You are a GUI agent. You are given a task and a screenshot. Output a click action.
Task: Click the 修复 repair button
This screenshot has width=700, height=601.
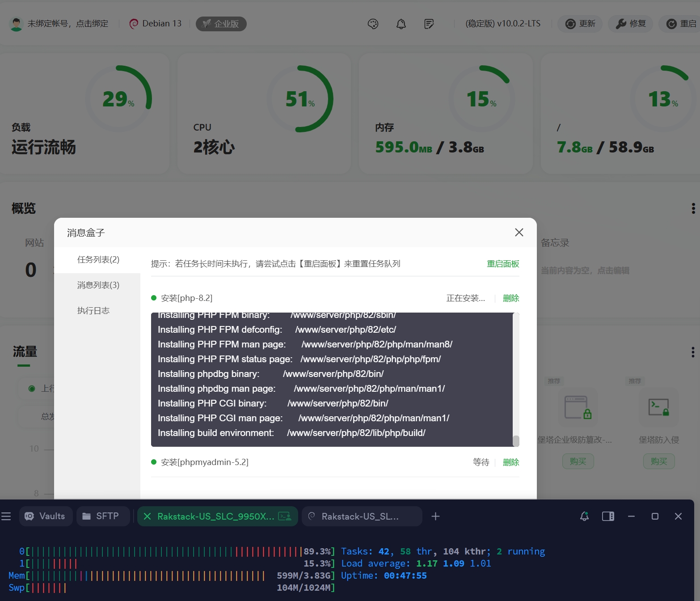click(x=630, y=24)
